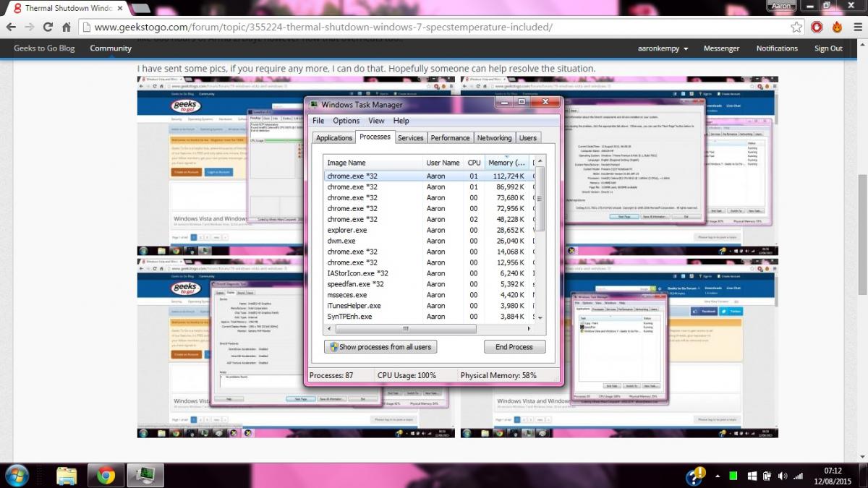Sort by the Image Name column header
The height and width of the screenshot is (488, 868).
[x=373, y=163]
